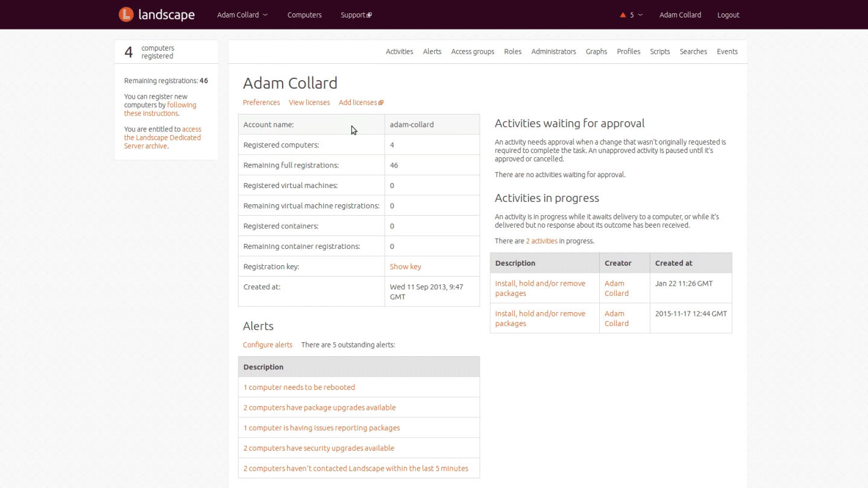Open the View licenses link
Viewport: 868px width, 488px height.
point(309,102)
